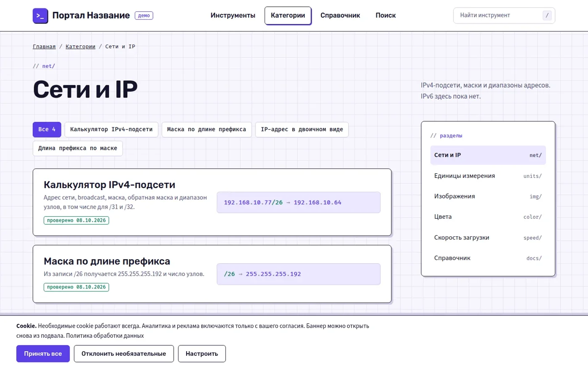588x368 pixels.
Task: Open Справочник docs/ section in sidebar
Action: (488, 258)
